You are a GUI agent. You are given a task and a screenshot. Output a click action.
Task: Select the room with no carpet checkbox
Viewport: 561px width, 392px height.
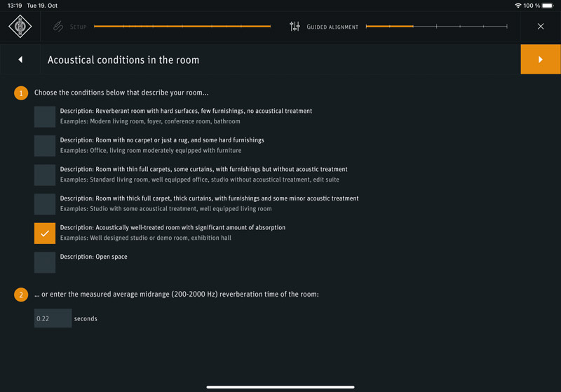coord(45,146)
